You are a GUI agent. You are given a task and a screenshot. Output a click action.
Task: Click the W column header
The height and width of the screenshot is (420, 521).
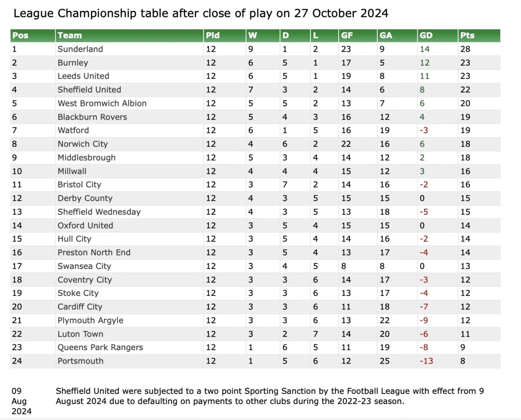252,36
